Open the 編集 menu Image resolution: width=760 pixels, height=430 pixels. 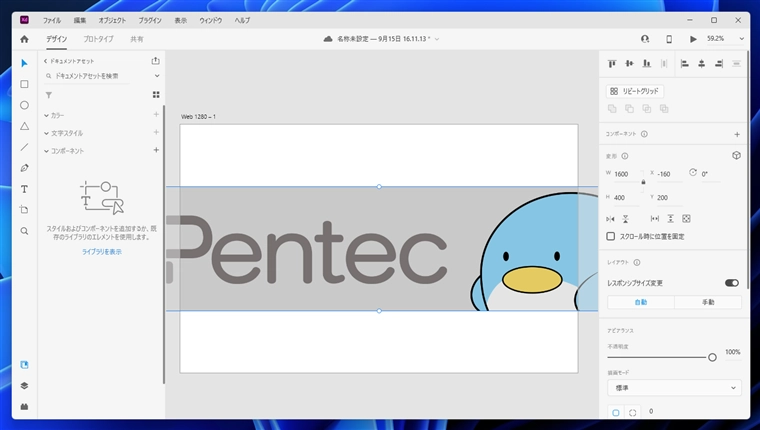pyautogui.click(x=79, y=20)
